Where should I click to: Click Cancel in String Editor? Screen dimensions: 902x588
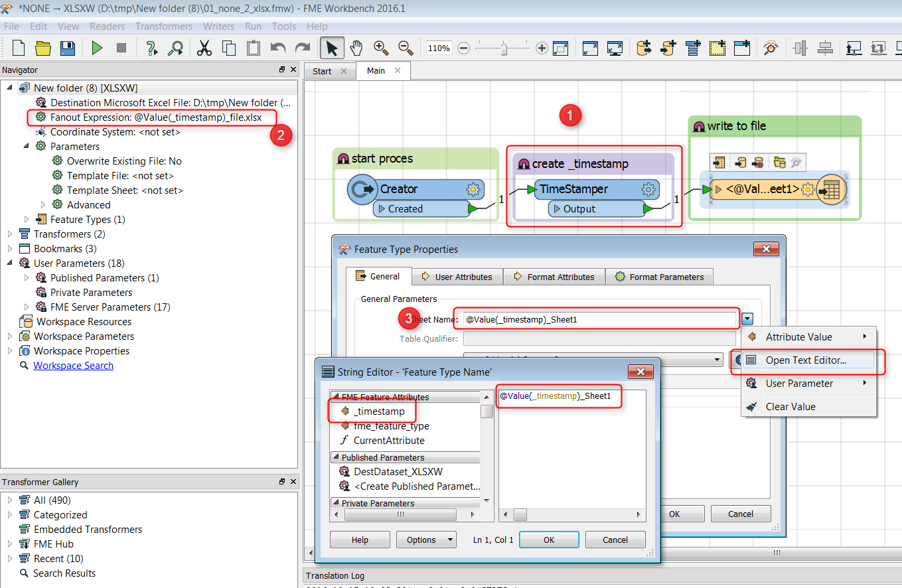[615, 540]
